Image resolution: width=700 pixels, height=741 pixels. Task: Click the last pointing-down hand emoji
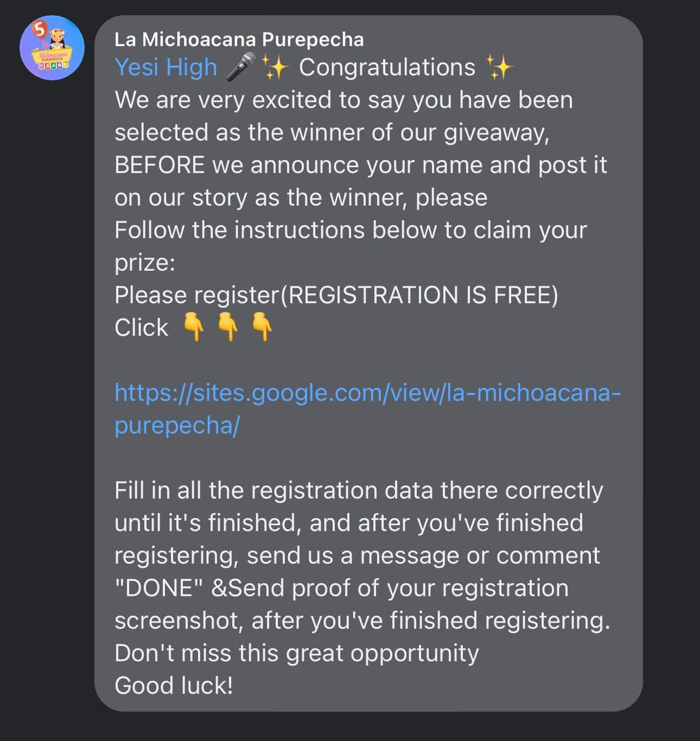tap(263, 327)
